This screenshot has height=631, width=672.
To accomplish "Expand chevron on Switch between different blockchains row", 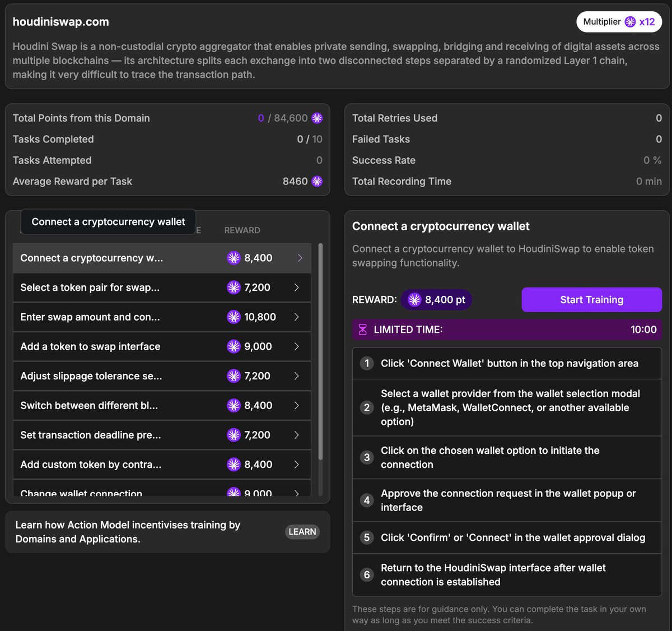I will click(x=297, y=406).
